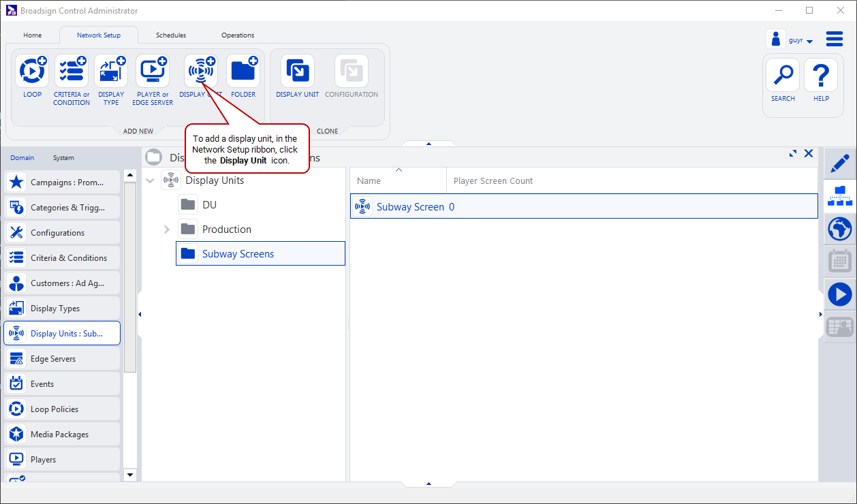Open Configurations in the resource list

pyautogui.click(x=63, y=233)
